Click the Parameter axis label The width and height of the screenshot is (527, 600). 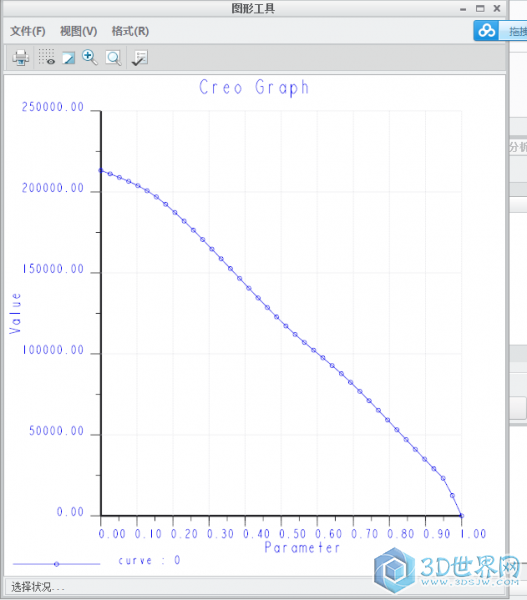[302, 548]
